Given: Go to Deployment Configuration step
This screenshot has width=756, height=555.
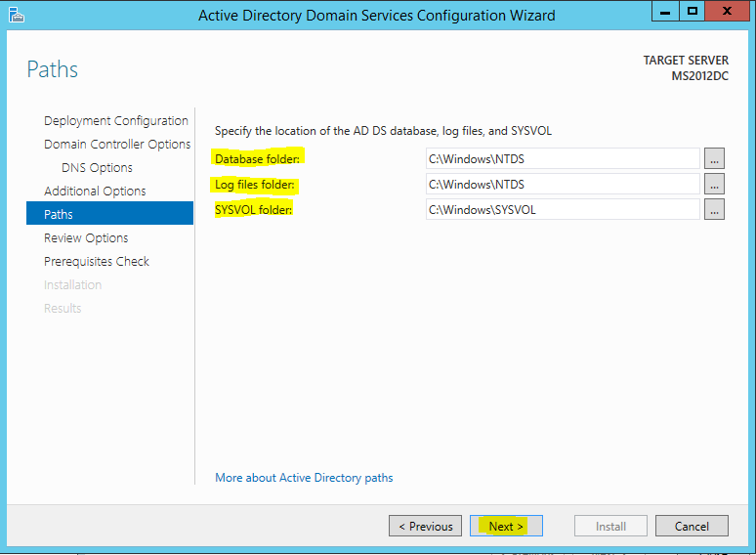Looking at the screenshot, I should pyautogui.click(x=116, y=120).
